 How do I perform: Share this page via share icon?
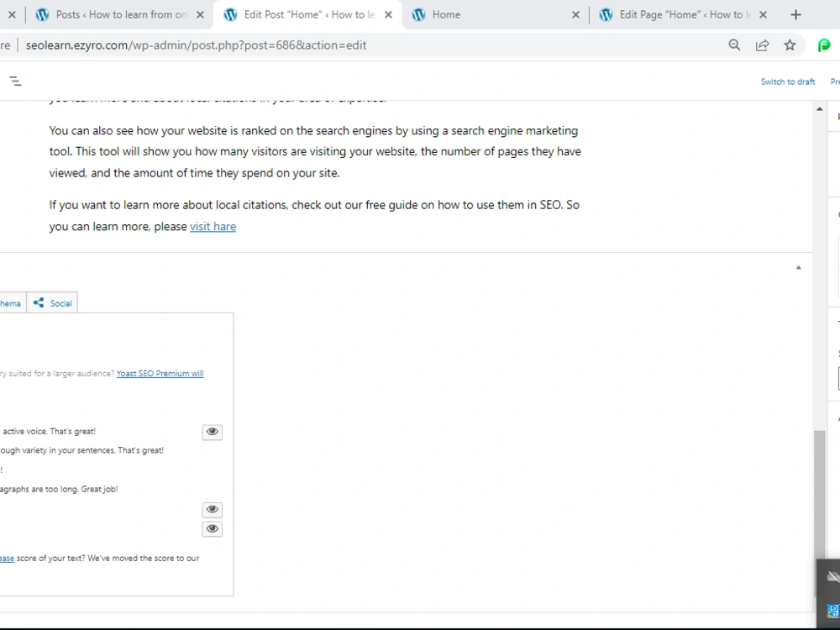tap(763, 45)
